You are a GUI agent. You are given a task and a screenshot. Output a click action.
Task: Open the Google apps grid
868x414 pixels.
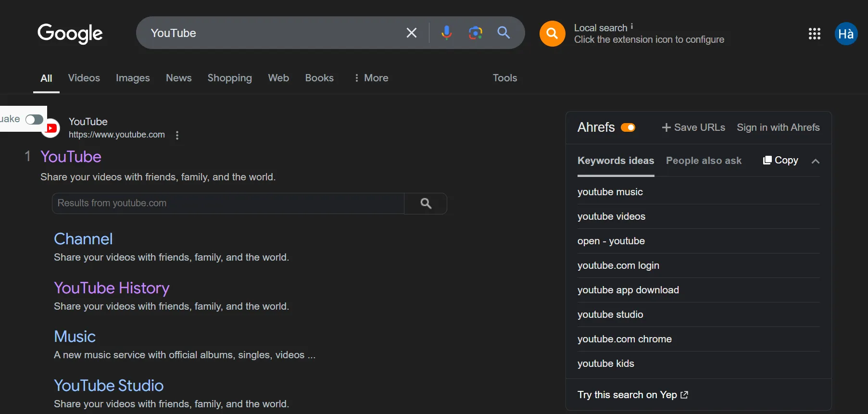pyautogui.click(x=814, y=34)
